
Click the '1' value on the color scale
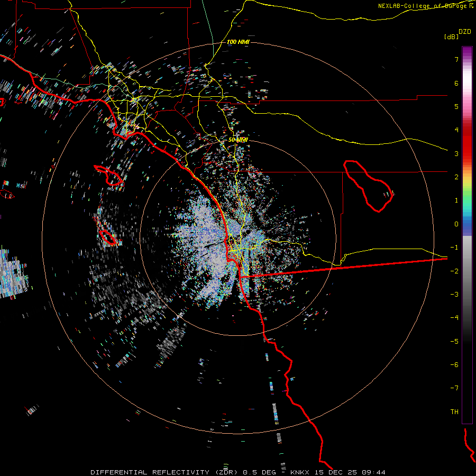tap(456, 200)
